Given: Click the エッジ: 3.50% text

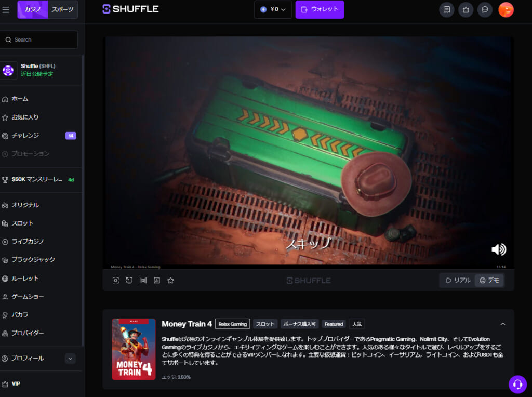Looking at the screenshot, I should [x=176, y=377].
